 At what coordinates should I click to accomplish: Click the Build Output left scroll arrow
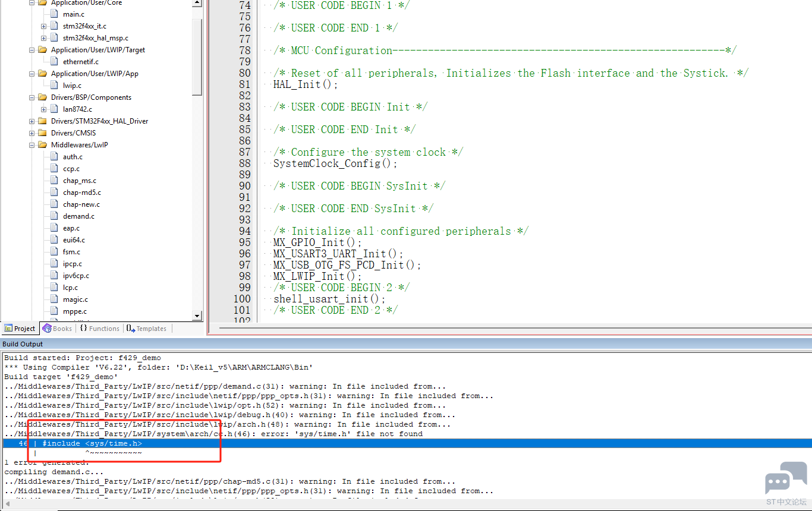point(7,504)
